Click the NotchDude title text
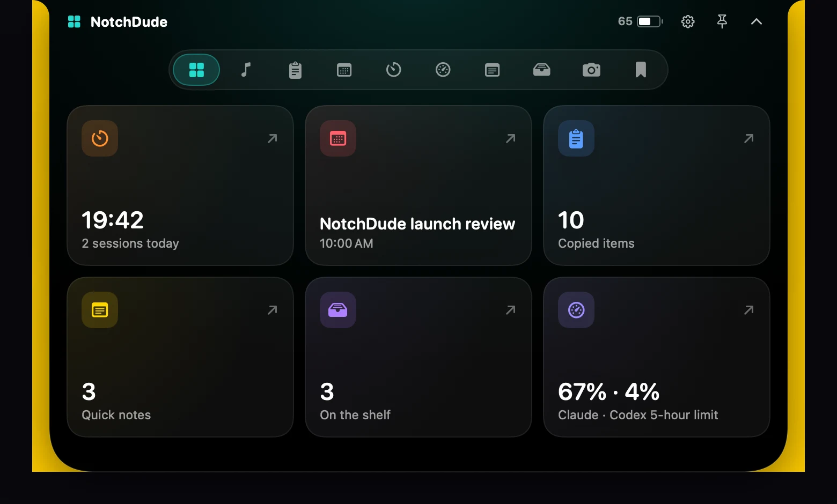 [129, 22]
